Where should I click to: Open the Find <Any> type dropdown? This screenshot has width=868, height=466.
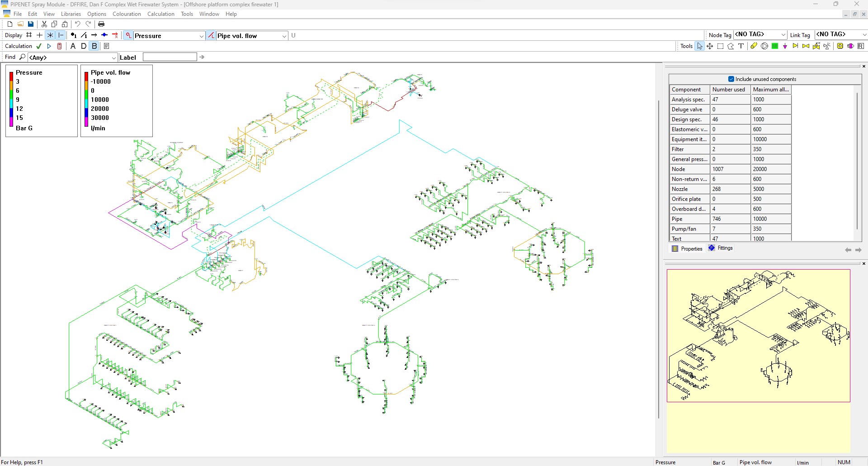coord(114,57)
